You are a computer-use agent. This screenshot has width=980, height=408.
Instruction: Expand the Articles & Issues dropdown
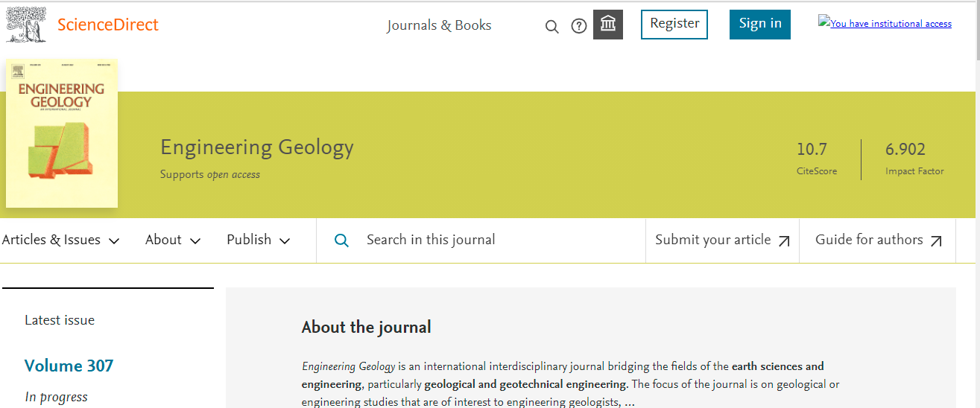60,240
